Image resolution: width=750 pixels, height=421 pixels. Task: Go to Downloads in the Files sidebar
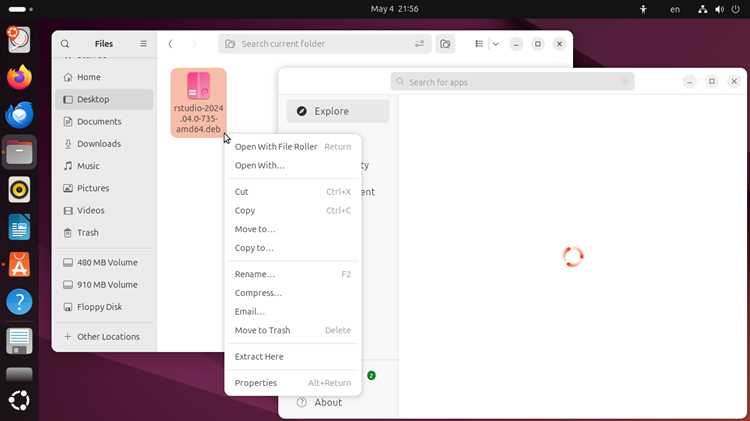click(x=104, y=144)
